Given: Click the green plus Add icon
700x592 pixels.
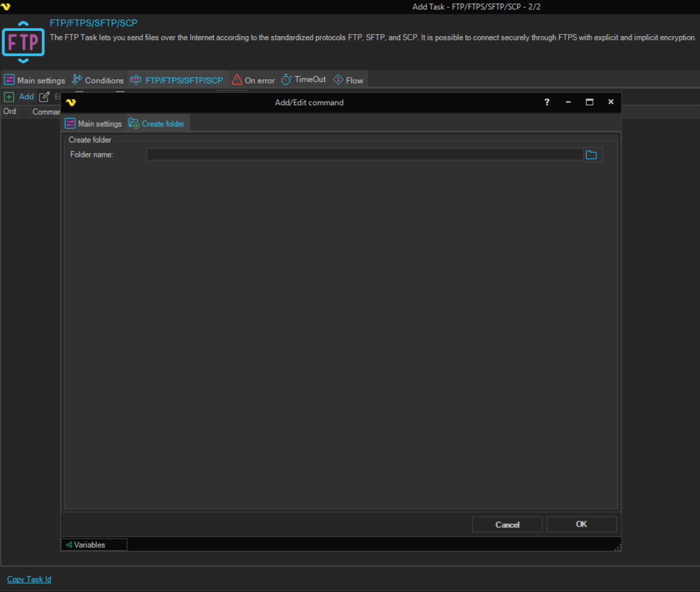Looking at the screenshot, I should [9, 97].
